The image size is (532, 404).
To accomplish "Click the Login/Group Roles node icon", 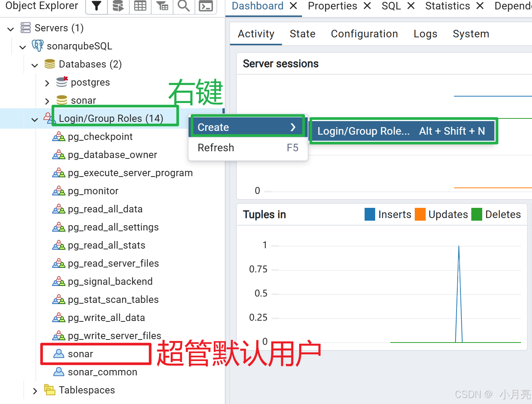I will [x=49, y=118].
